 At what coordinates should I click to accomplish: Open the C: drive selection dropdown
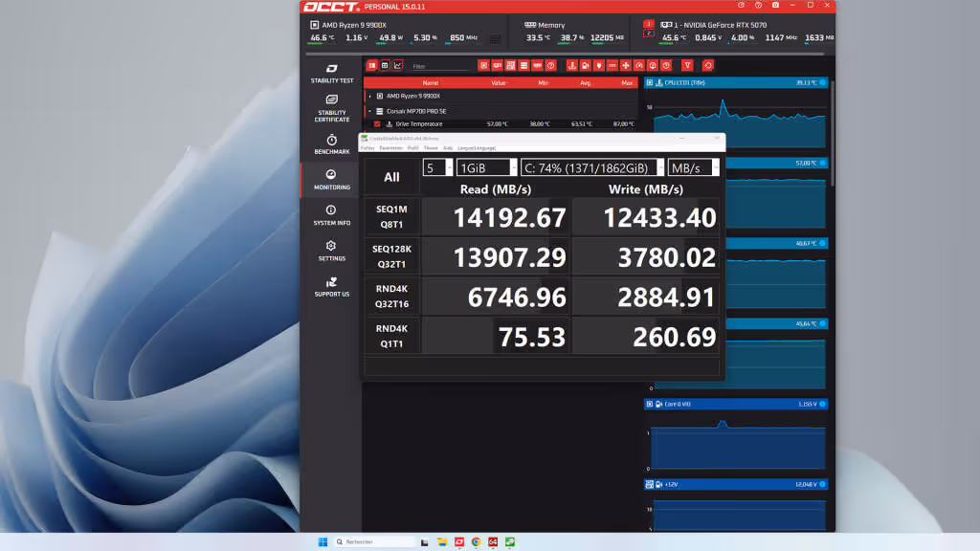pos(591,167)
